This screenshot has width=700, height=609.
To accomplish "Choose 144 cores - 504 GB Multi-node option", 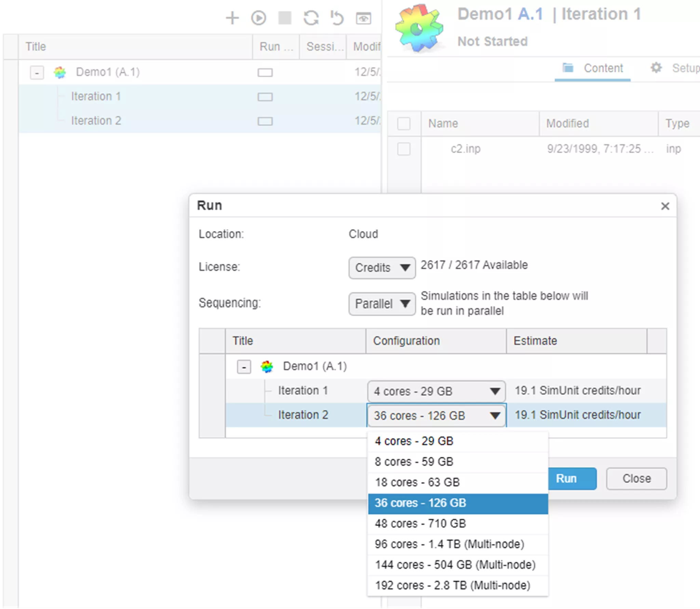I will [x=458, y=565].
